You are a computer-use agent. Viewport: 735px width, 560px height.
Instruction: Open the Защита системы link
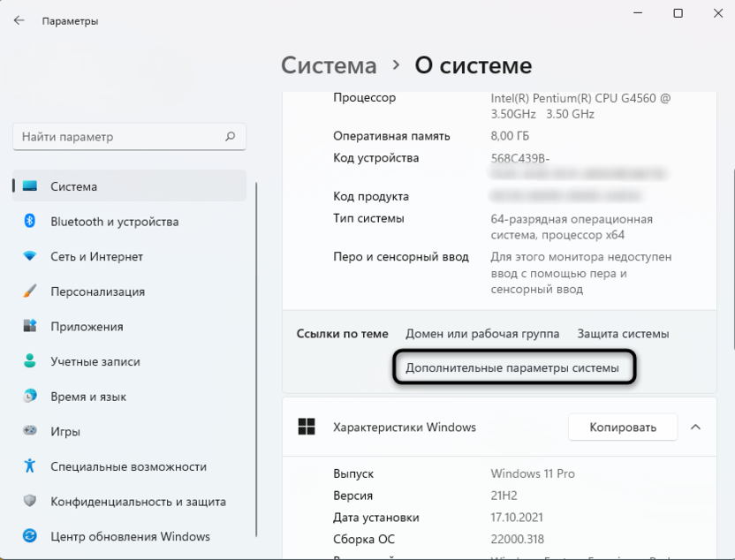click(x=623, y=334)
